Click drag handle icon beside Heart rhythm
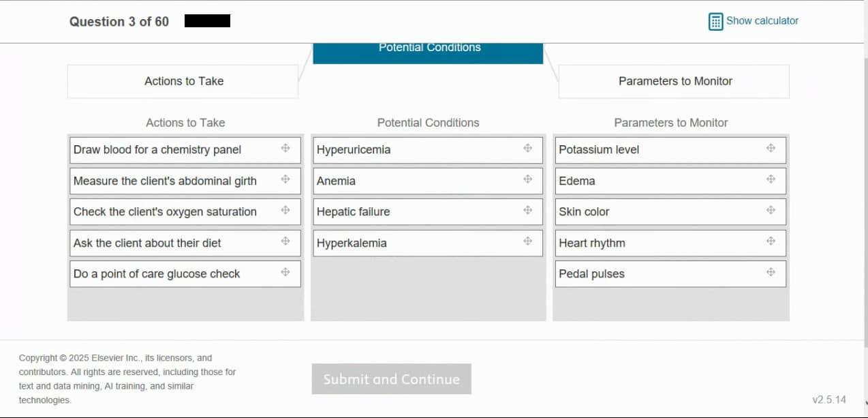Screen dimensions: 868x418 [x=771, y=241]
